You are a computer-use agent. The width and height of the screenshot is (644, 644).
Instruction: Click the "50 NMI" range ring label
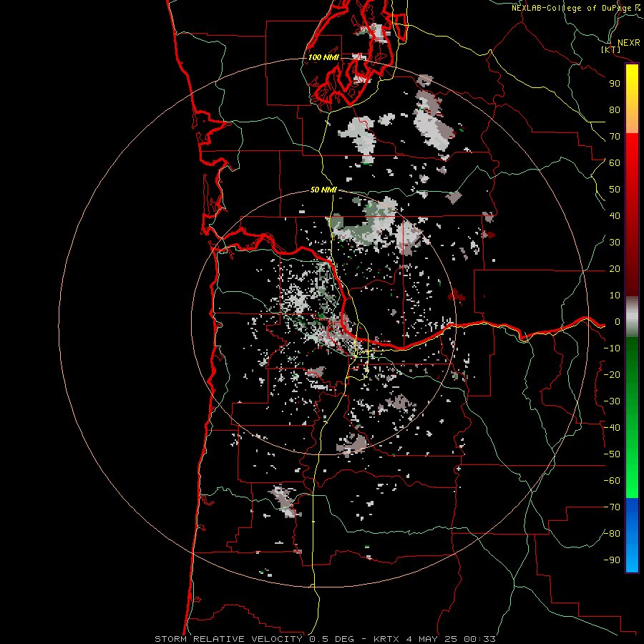coord(323,190)
